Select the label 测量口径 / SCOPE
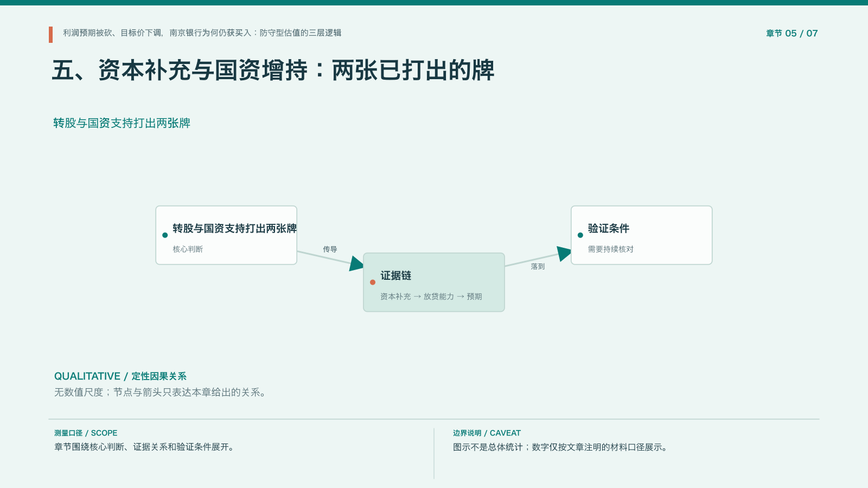 click(x=86, y=433)
